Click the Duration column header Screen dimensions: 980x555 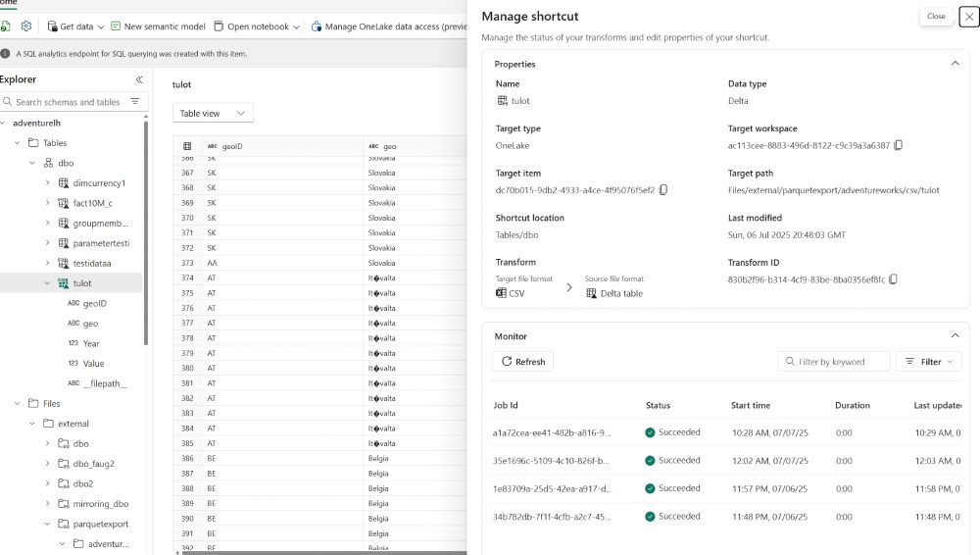[853, 405]
